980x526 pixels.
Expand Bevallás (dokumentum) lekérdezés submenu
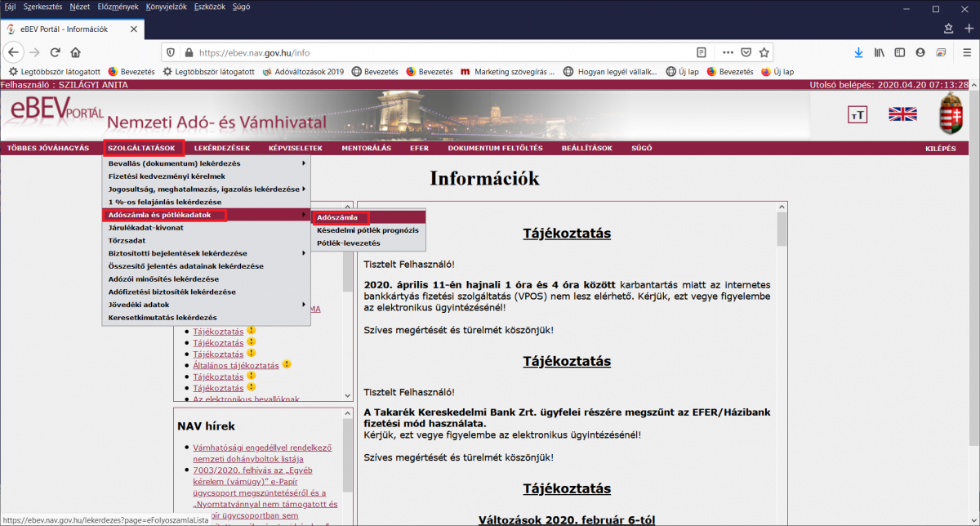[x=206, y=163]
